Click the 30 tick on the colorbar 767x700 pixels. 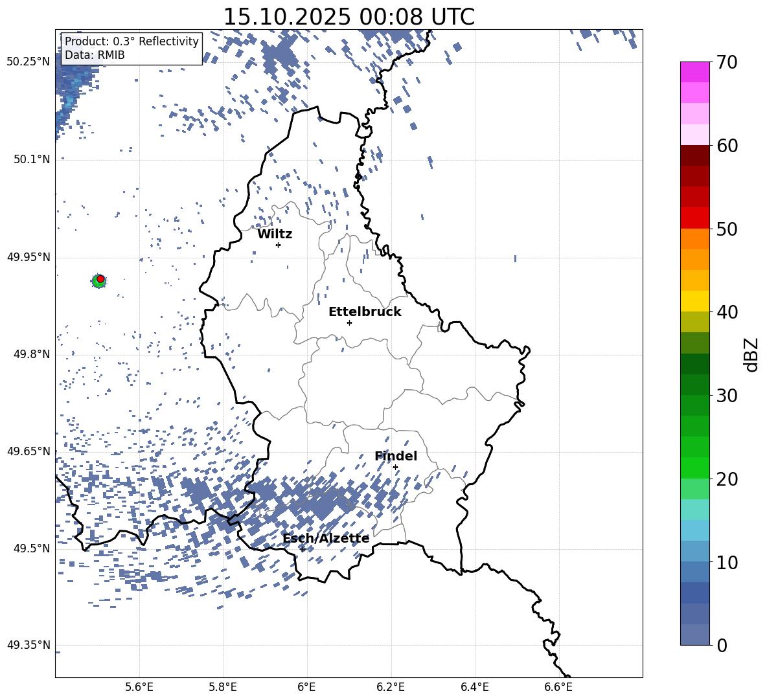[726, 396]
